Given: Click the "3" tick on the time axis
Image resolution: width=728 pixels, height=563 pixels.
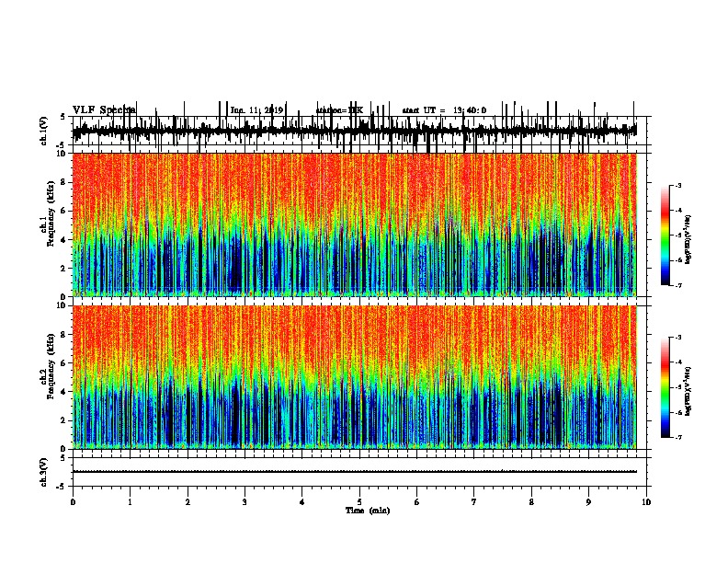Looking at the screenshot, I should click(245, 502).
